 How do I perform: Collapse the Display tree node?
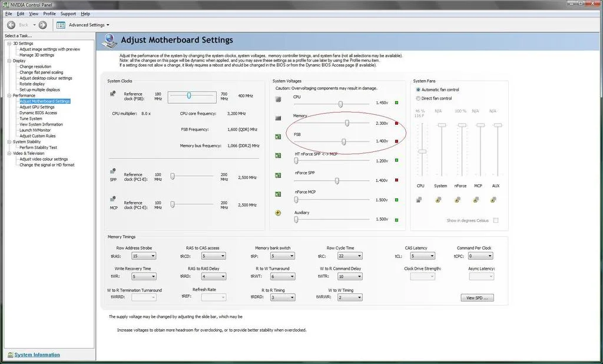(9, 61)
